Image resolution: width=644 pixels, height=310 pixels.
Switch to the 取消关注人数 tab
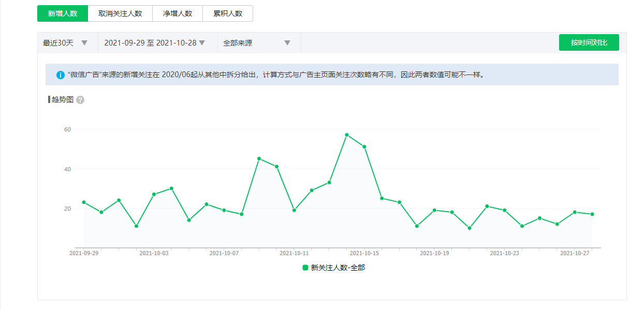(x=120, y=13)
